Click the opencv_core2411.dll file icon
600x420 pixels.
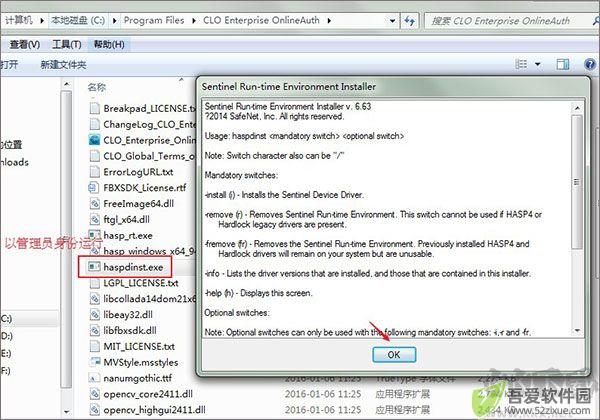click(94, 394)
